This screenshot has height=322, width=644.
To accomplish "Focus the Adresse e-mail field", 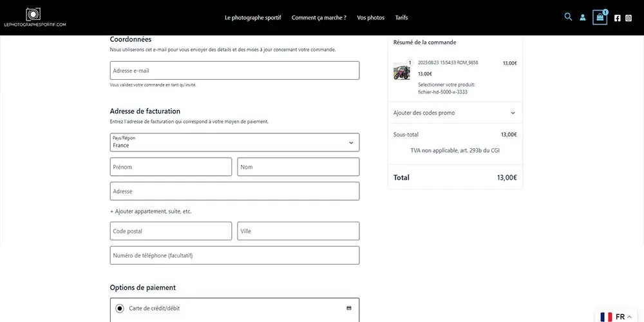I will (234, 71).
